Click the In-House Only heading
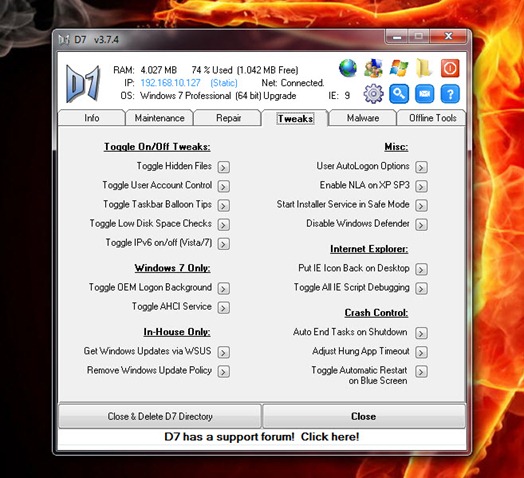 177,332
